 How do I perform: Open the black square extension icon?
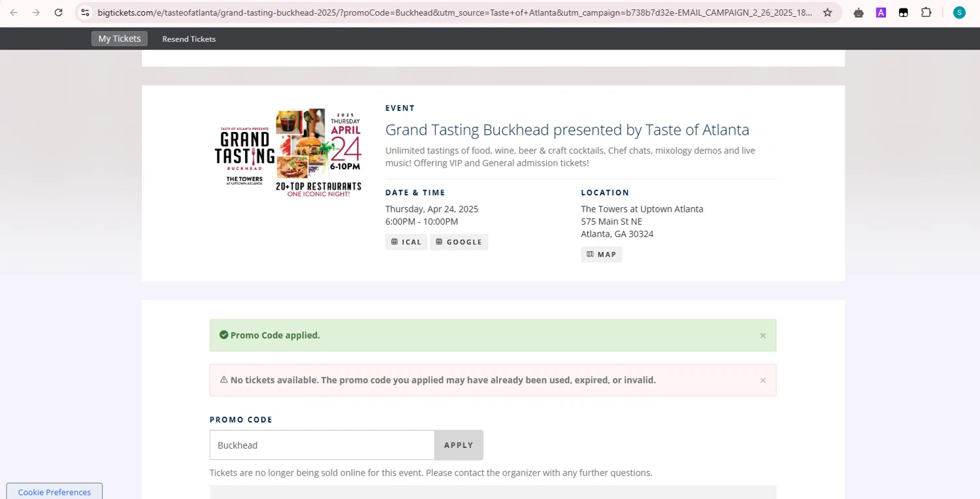click(903, 12)
